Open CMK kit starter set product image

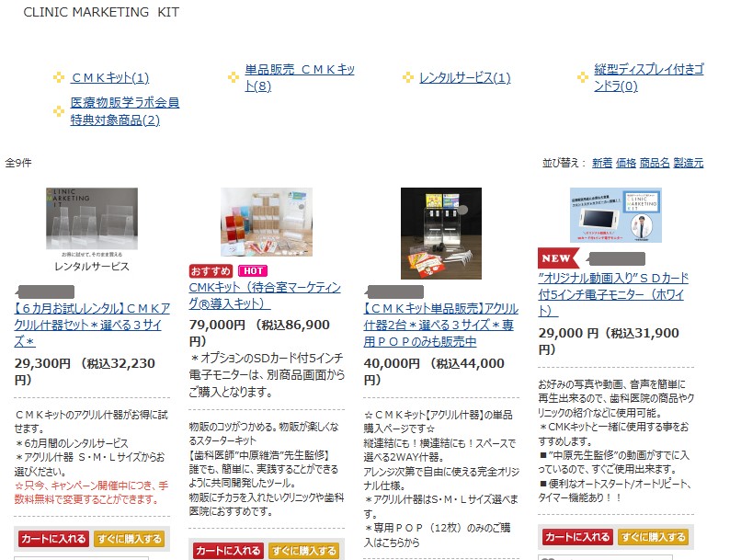tap(267, 223)
